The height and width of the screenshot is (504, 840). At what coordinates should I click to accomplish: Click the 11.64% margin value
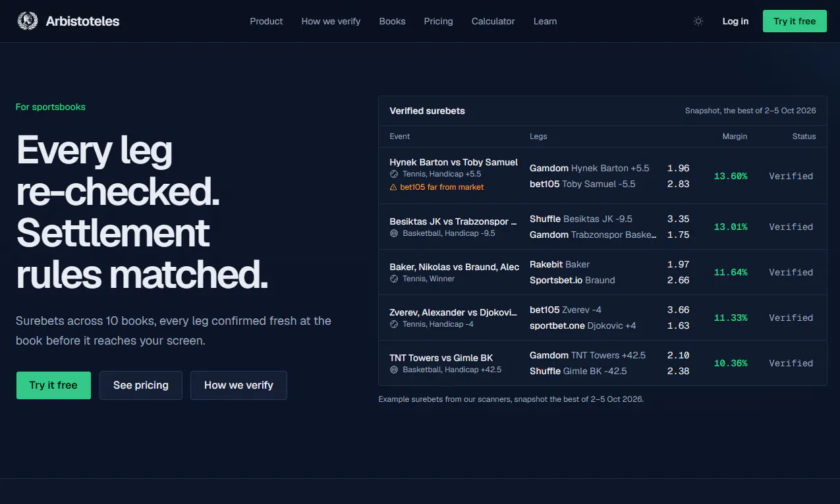click(731, 272)
